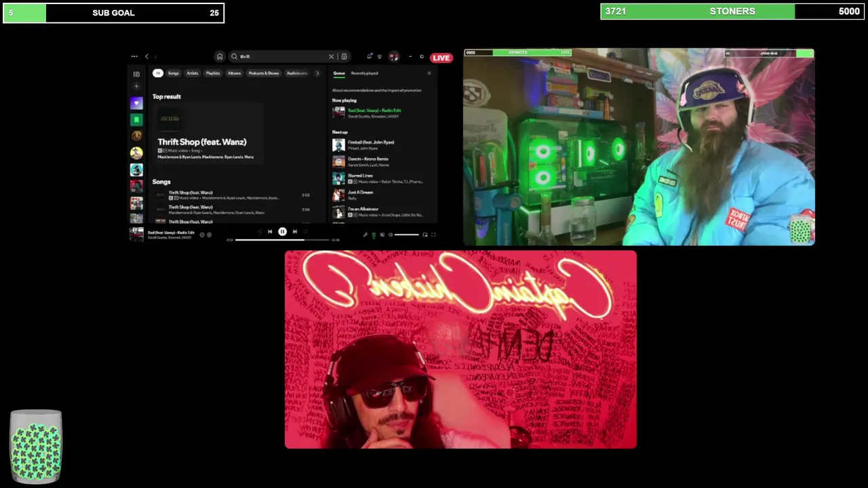Open the 'Bad (feat. Vassy)' title in the player bar
868x488 pixels.
click(171, 232)
